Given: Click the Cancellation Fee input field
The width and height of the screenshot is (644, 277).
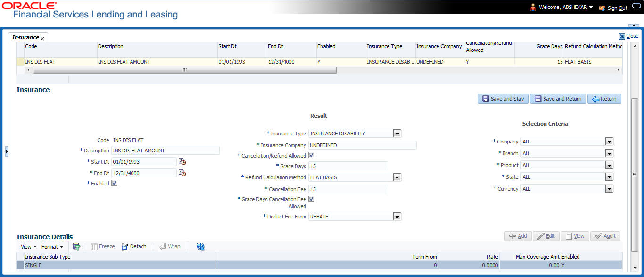Looking at the screenshot, I should tap(348, 189).
